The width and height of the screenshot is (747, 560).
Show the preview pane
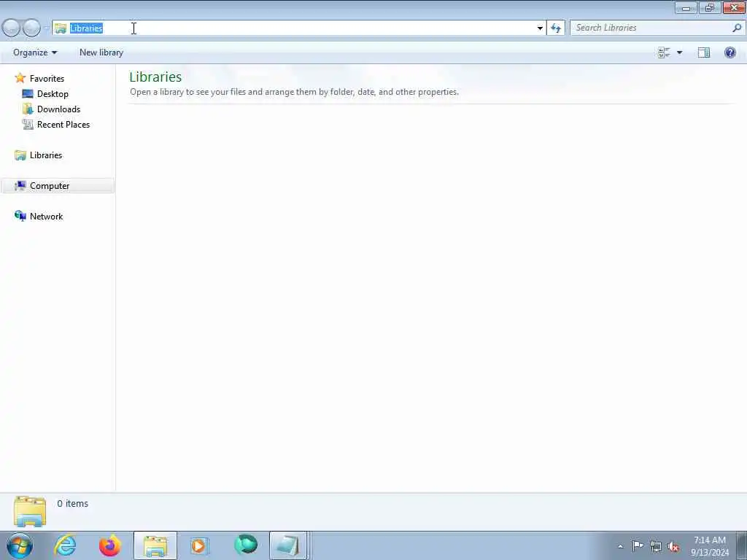click(704, 52)
